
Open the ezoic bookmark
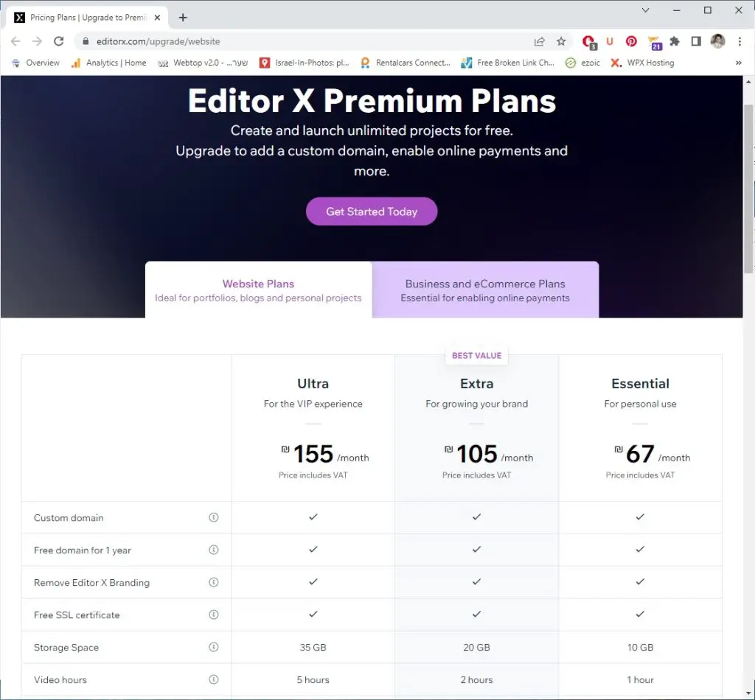[582, 63]
